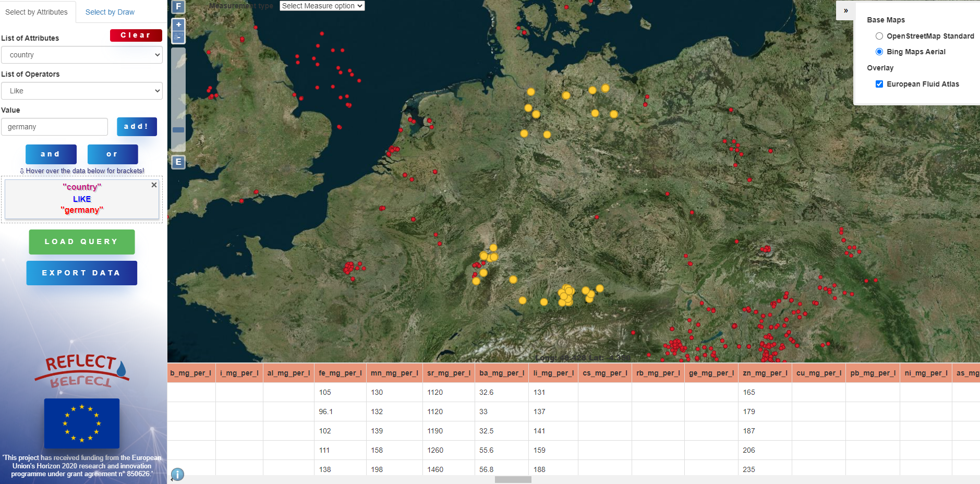
Task: Close the query box with the × icon
Action: (x=154, y=185)
